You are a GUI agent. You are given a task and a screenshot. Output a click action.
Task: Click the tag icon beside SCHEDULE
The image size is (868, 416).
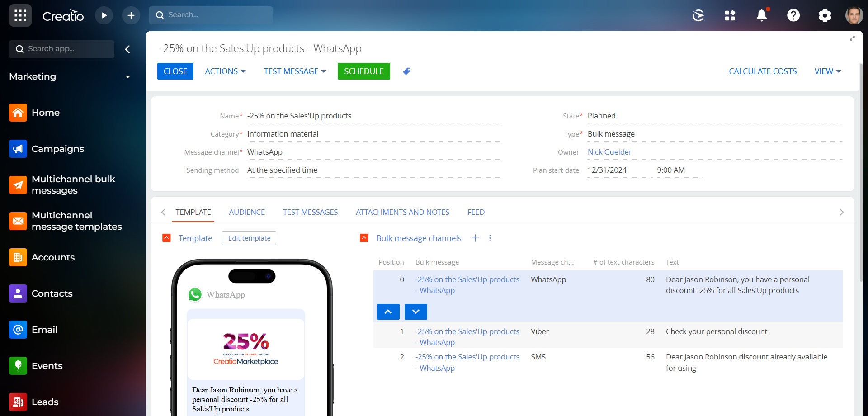coord(406,71)
